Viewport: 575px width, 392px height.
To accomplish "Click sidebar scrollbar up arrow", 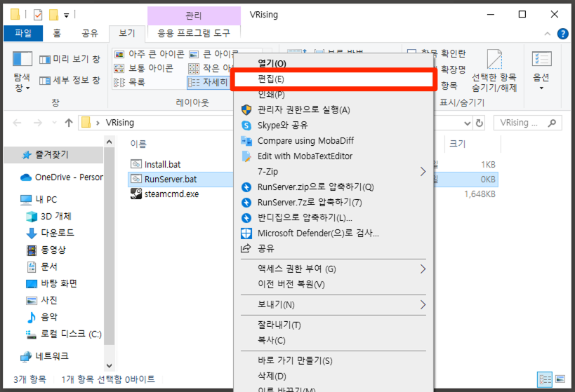I will tap(109, 142).
